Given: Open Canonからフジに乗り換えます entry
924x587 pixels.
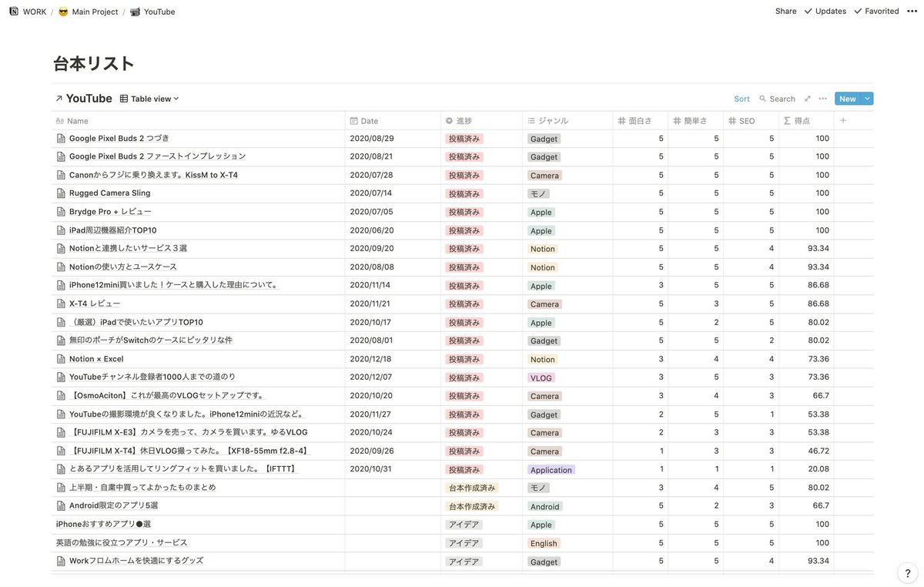Looking at the screenshot, I should pos(153,175).
